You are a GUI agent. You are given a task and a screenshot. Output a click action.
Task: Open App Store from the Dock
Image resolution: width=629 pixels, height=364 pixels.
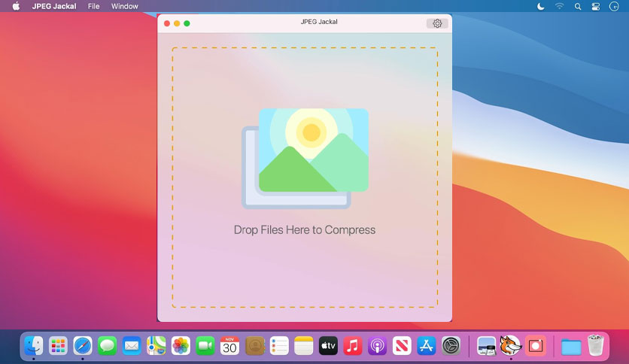pyautogui.click(x=426, y=345)
